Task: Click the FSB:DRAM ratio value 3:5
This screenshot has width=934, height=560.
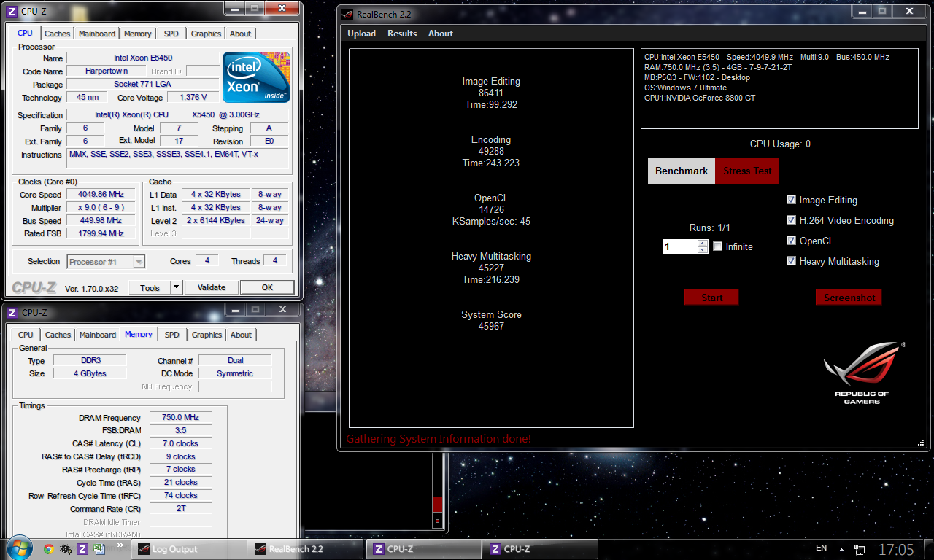Action: click(180, 430)
